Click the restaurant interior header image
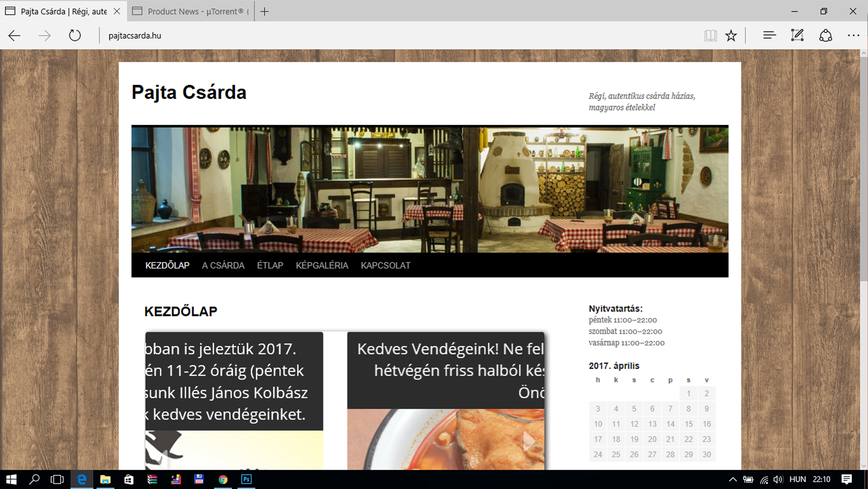 click(x=430, y=189)
